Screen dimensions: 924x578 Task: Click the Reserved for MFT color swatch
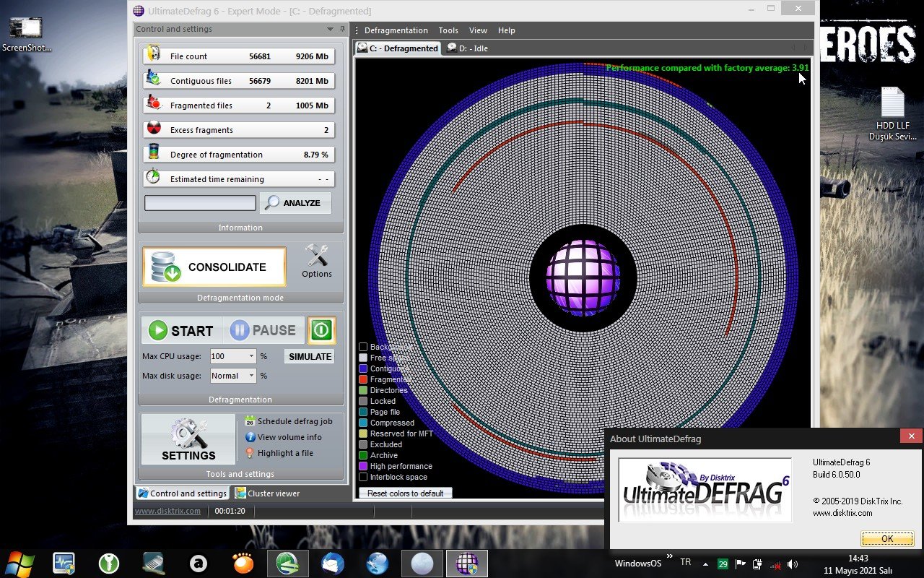coord(363,433)
